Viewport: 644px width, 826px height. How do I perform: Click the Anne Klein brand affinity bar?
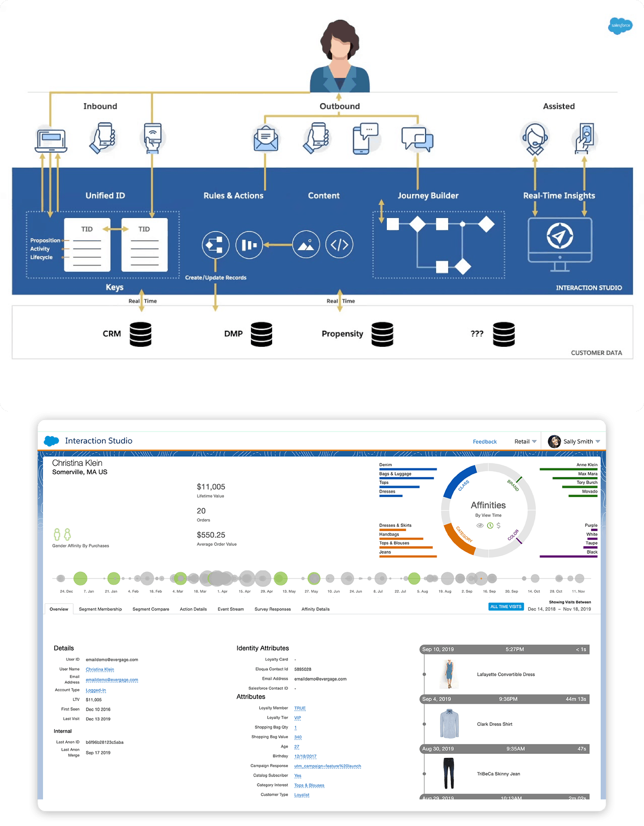coord(568,469)
